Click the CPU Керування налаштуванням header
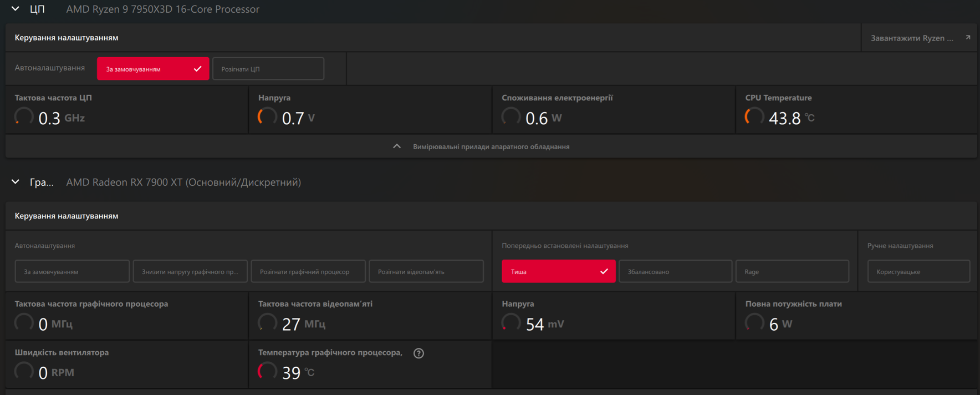Viewport: 980px width, 395px height. click(67, 38)
